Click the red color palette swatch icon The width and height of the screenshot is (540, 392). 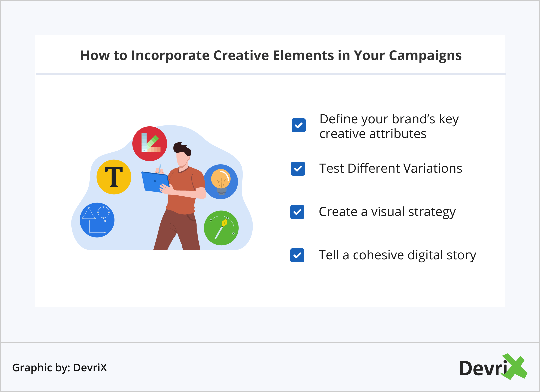coord(150,144)
